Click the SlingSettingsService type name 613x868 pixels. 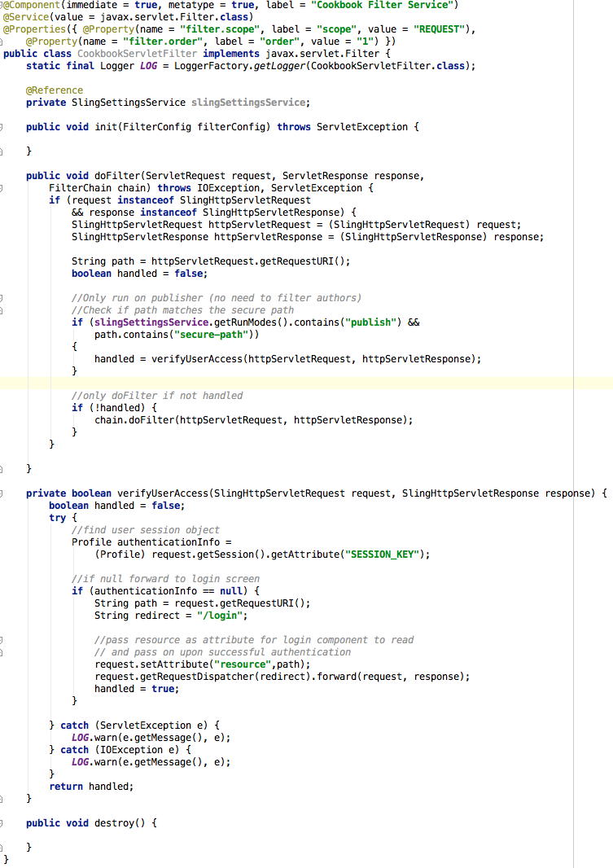129,103
